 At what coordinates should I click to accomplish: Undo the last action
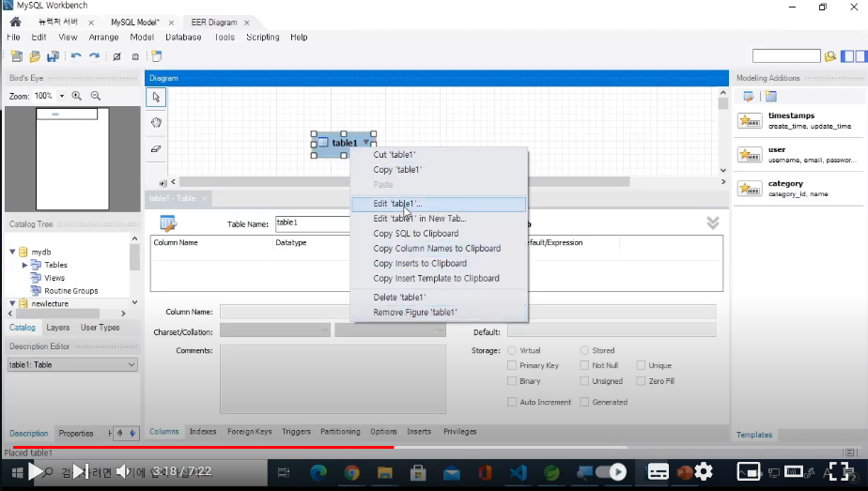(x=76, y=56)
